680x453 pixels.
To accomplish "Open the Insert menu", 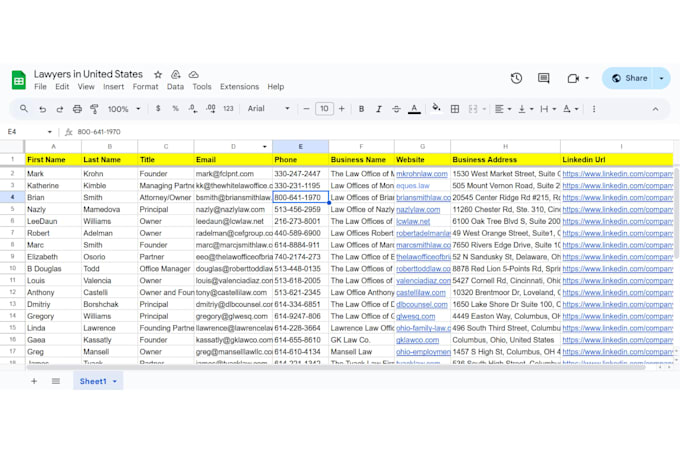I will click(114, 87).
